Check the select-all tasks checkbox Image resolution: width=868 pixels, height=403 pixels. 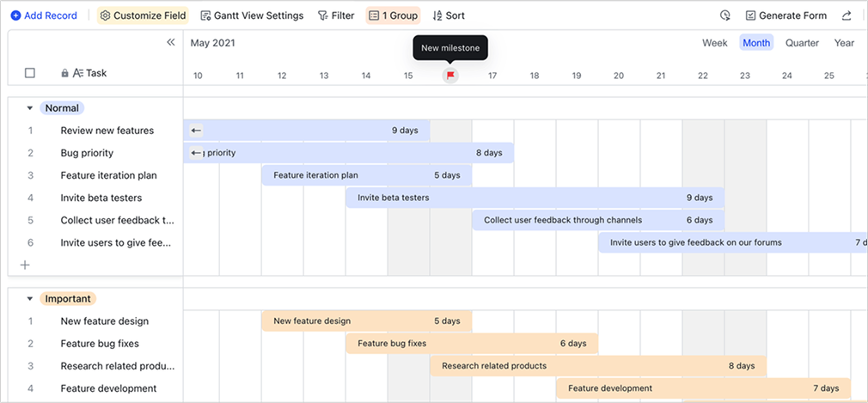pos(30,73)
